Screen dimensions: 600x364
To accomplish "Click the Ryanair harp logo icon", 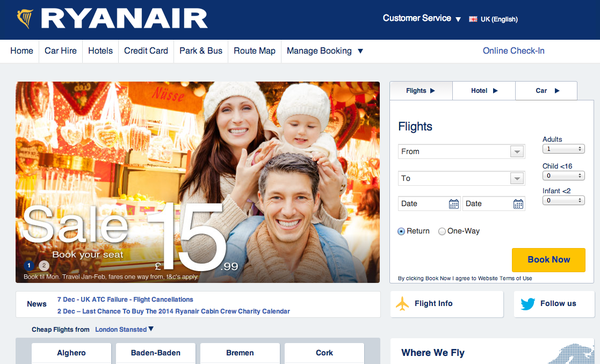I will [x=25, y=18].
